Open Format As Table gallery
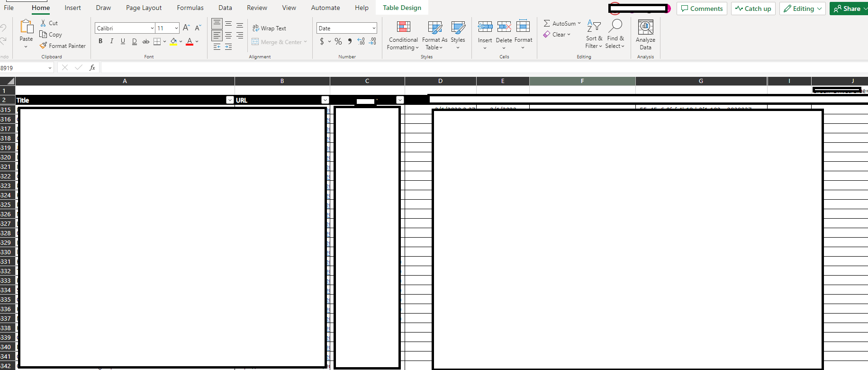This screenshot has width=868, height=370. pos(434,35)
